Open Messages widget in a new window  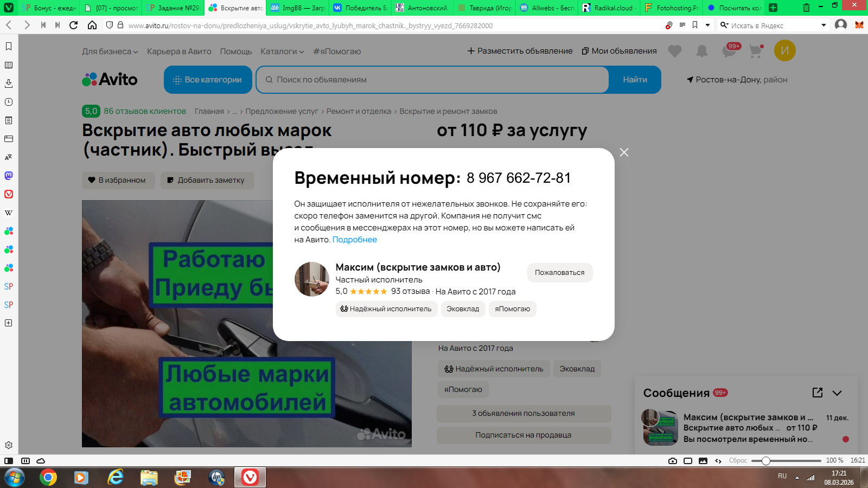[818, 393]
